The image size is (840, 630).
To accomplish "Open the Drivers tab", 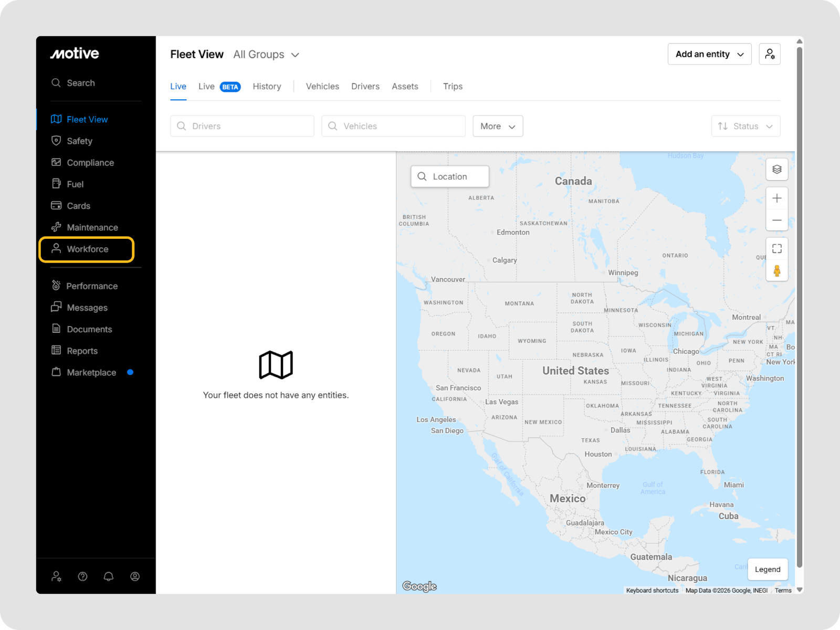I will click(365, 87).
